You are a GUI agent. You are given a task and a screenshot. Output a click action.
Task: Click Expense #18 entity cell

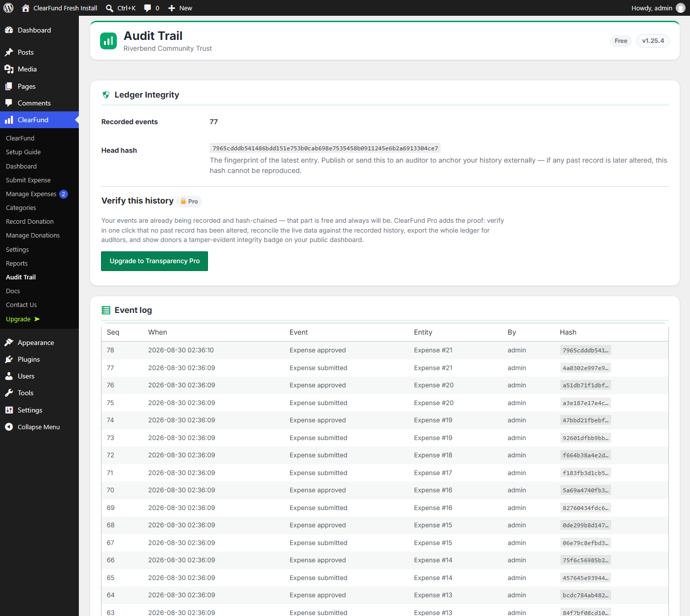[433, 455]
